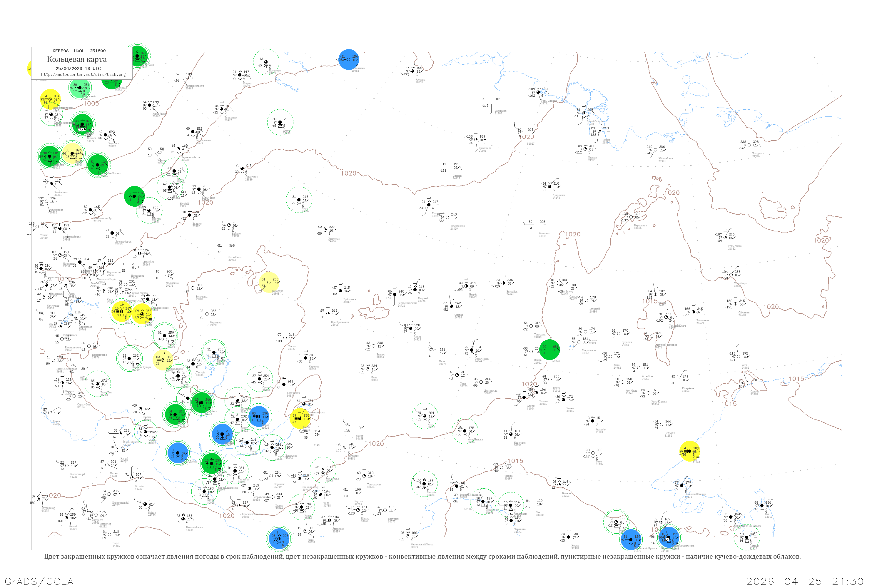Click the Потапово station plot symbol
882x588 pixels.
pyautogui.click(x=266, y=62)
